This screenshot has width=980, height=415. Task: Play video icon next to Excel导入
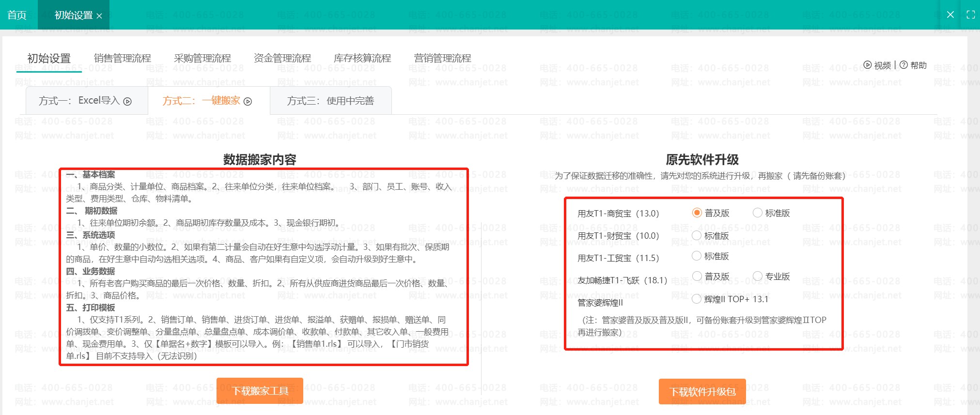pyautogui.click(x=127, y=101)
